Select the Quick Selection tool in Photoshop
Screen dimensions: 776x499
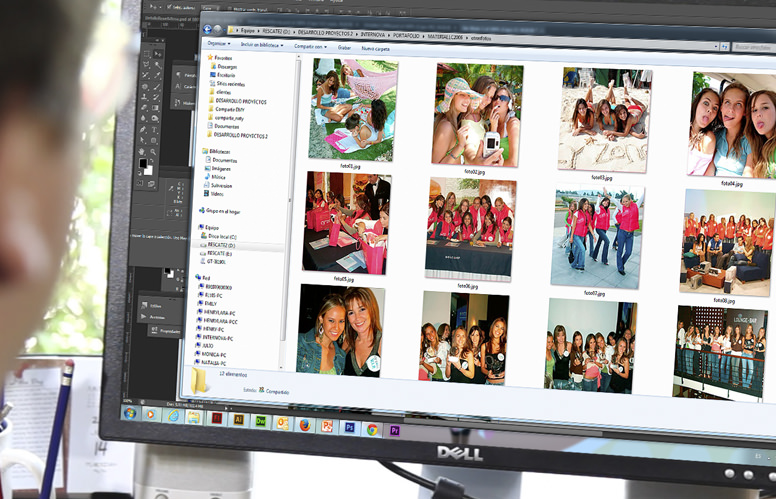pos(158,65)
